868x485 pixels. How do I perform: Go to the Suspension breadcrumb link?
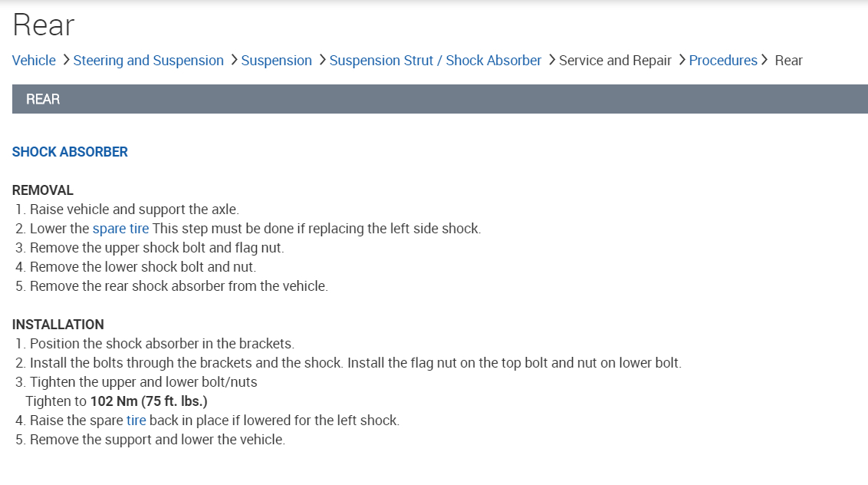click(276, 61)
